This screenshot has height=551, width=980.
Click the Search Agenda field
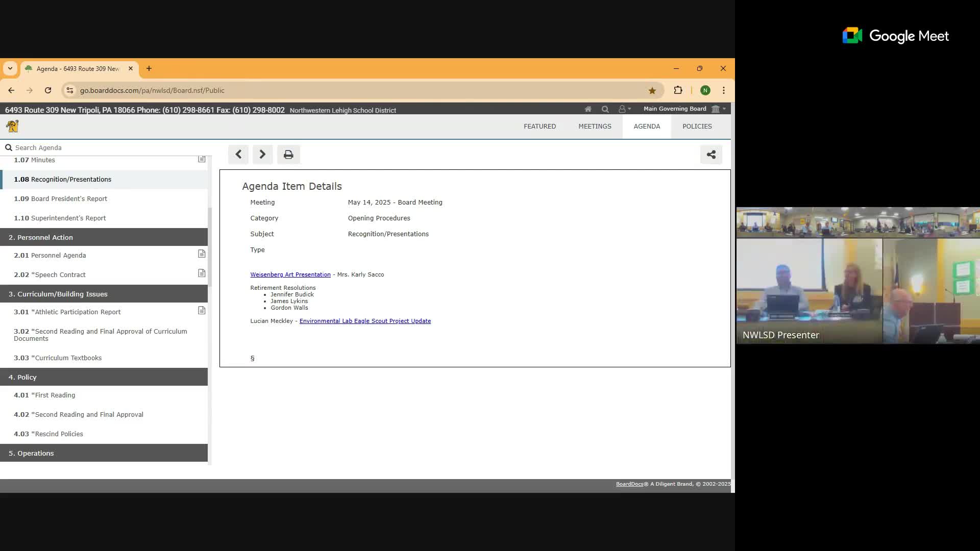click(x=105, y=147)
